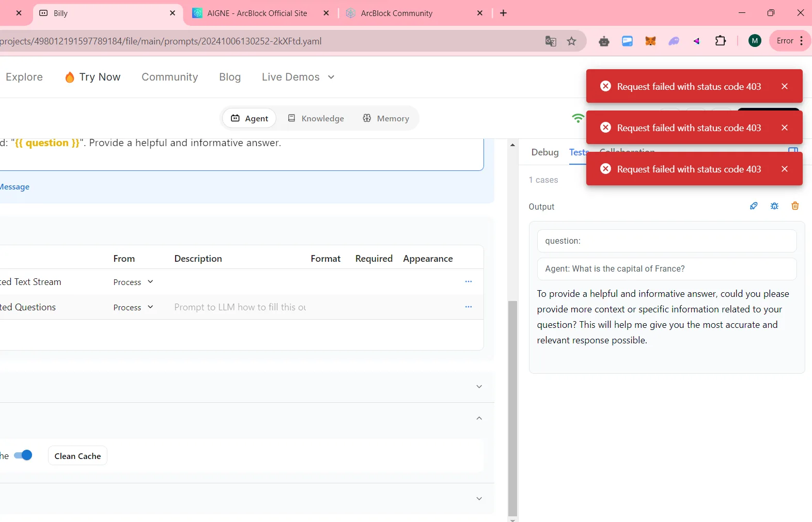Click the Description column header

[198, 259]
